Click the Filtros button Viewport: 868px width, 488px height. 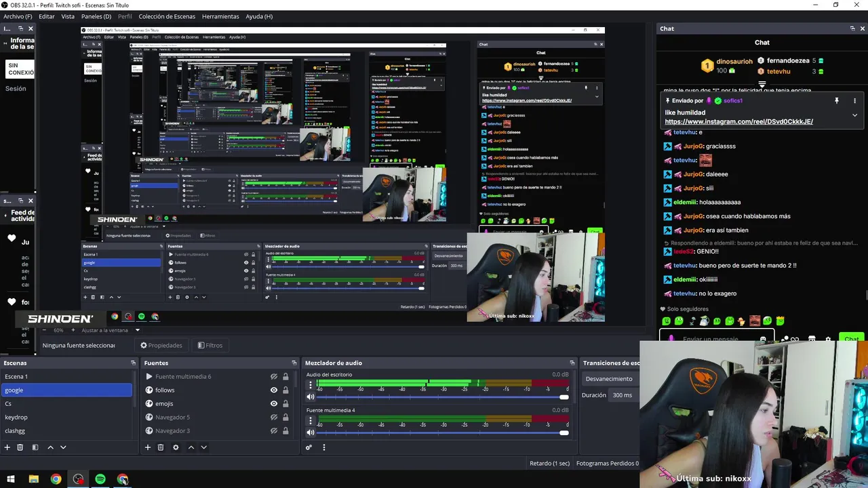pyautogui.click(x=210, y=346)
